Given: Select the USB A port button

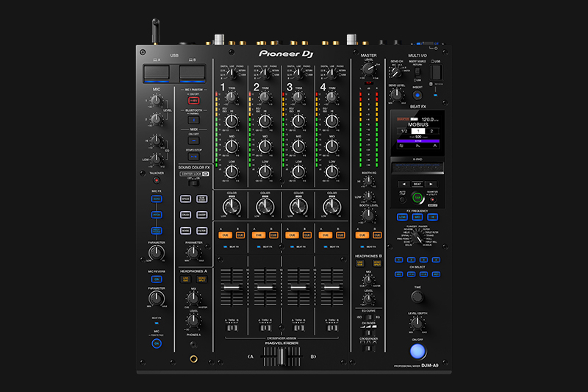Looking at the screenshot, I should [x=157, y=73].
